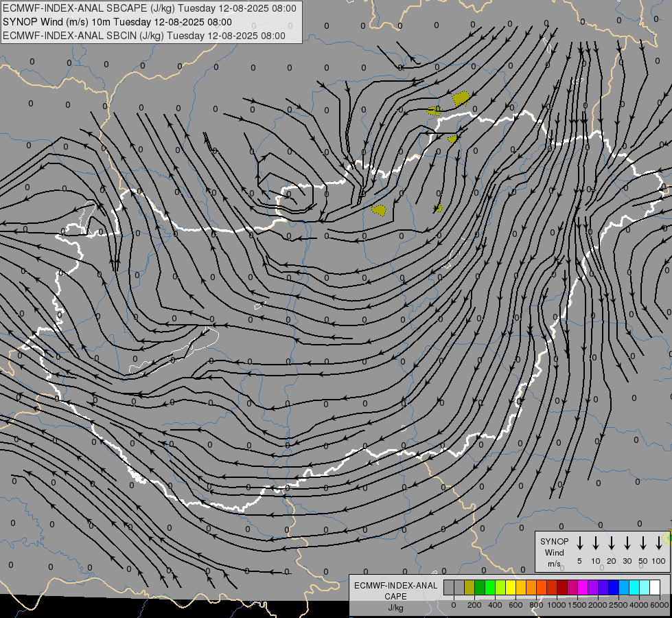
Task: Click the SBCIN title line in header
Action: point(144,36)
